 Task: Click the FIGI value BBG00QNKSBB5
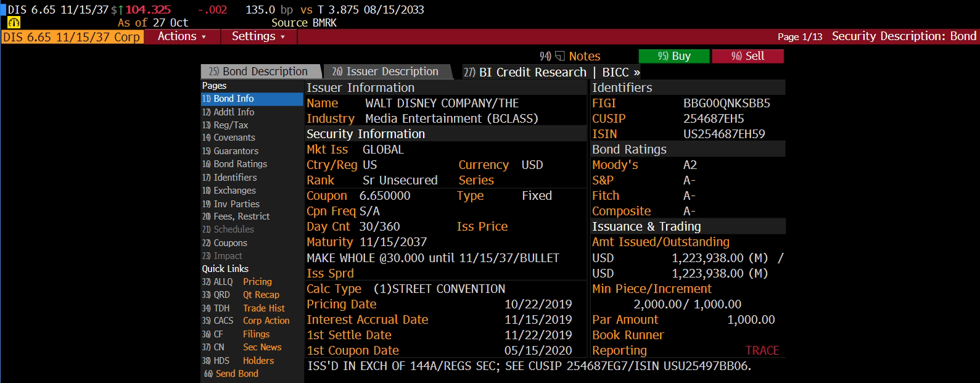(727, 103)
